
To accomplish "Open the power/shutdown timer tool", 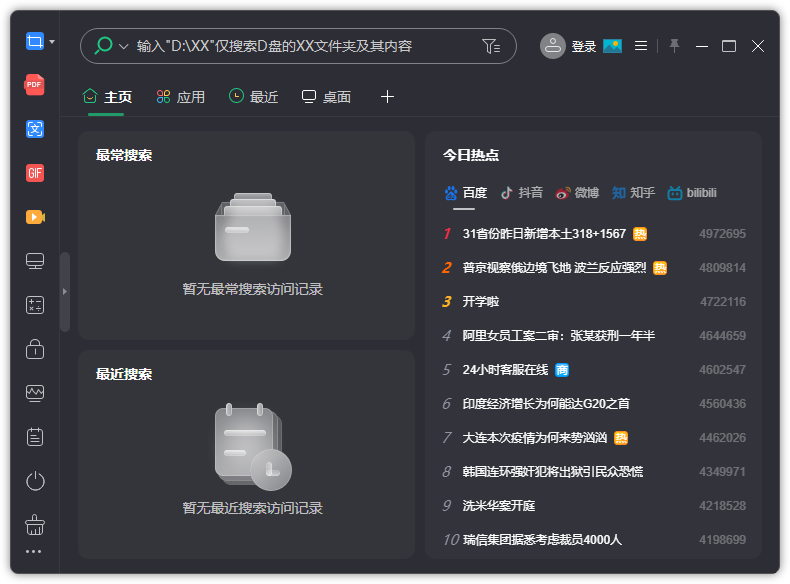I will [35, 481].
